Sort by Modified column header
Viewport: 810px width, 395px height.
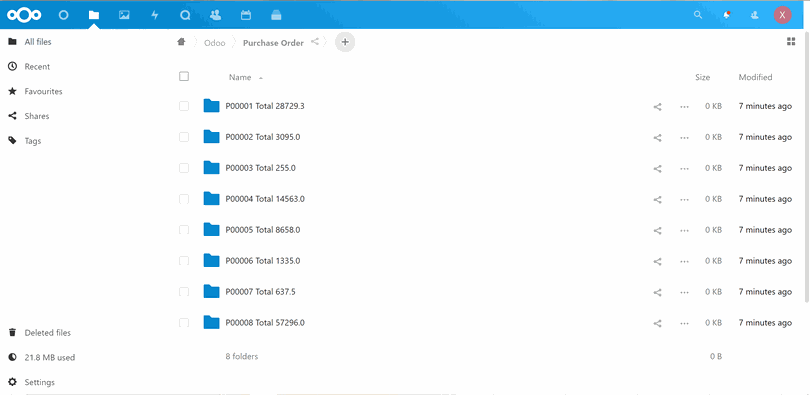755,77
